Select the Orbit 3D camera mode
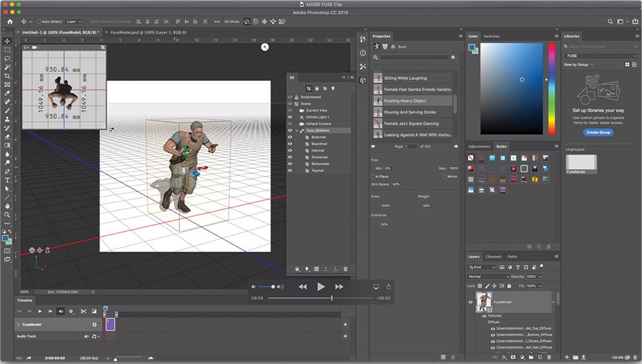This screenshot has width=642, height=364. (247, 21)
